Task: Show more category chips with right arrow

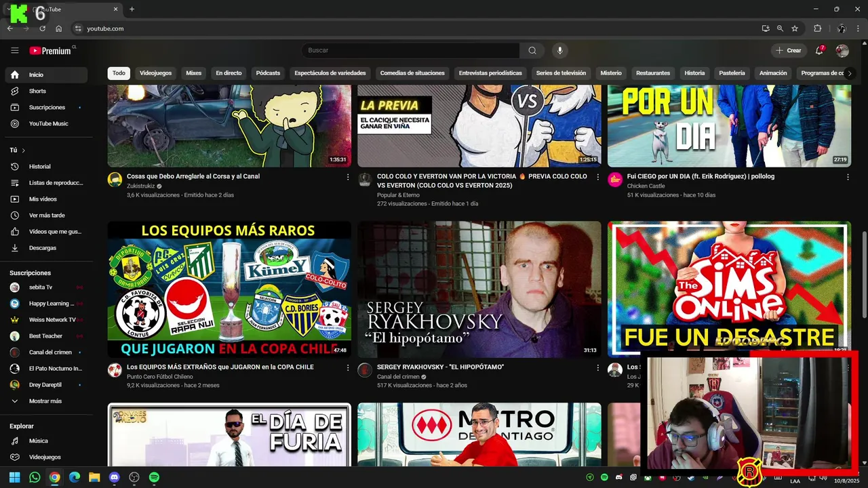Action: (849, 73)
